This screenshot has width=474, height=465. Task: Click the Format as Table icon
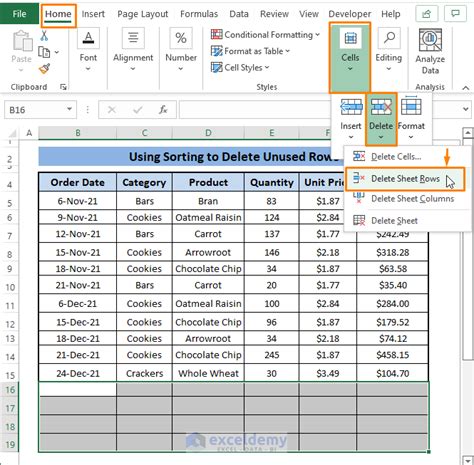coord(217,51)
